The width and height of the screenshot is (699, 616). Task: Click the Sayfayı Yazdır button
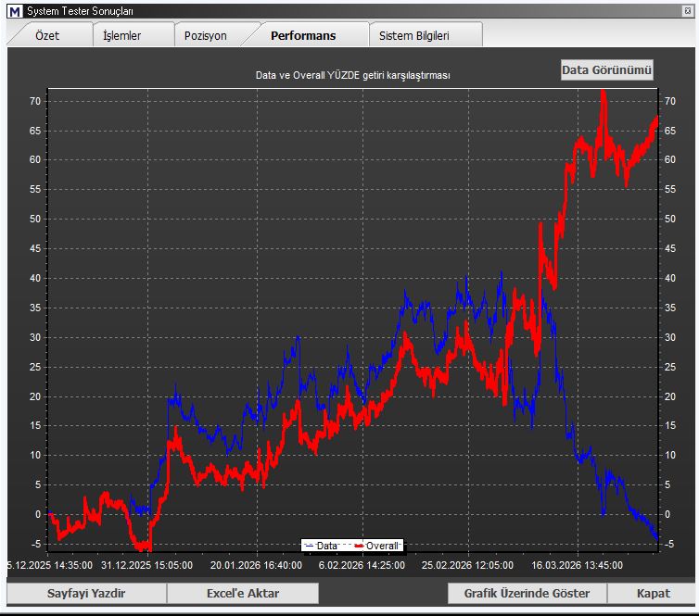click(x=86, y=593)
